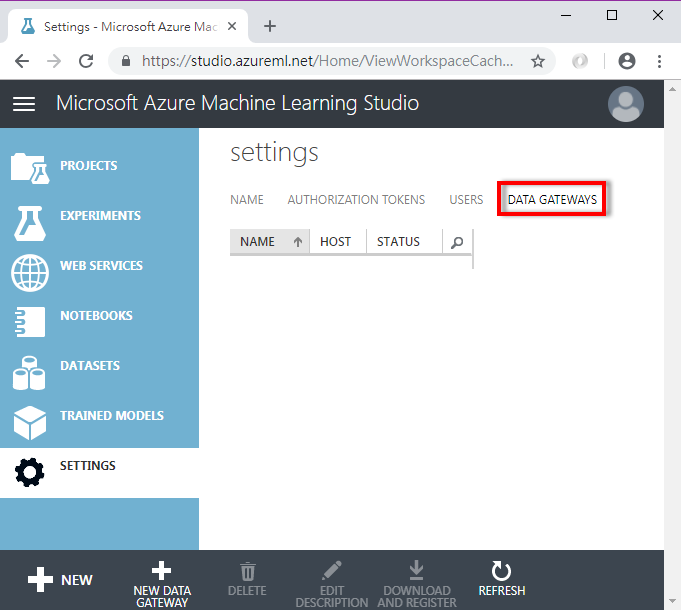Open the table search magnifier
Image resolution: width=681 pixels, height=610 pixels.
pos(457,242)
